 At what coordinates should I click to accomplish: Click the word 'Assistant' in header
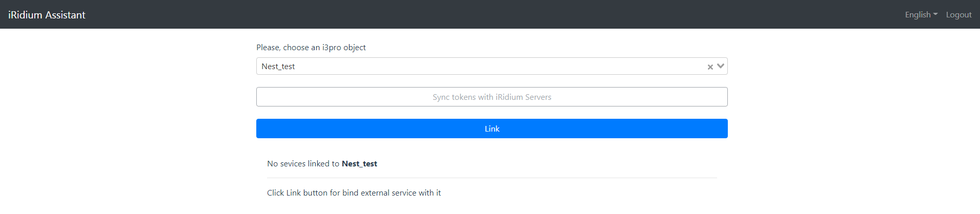point(65,15)
